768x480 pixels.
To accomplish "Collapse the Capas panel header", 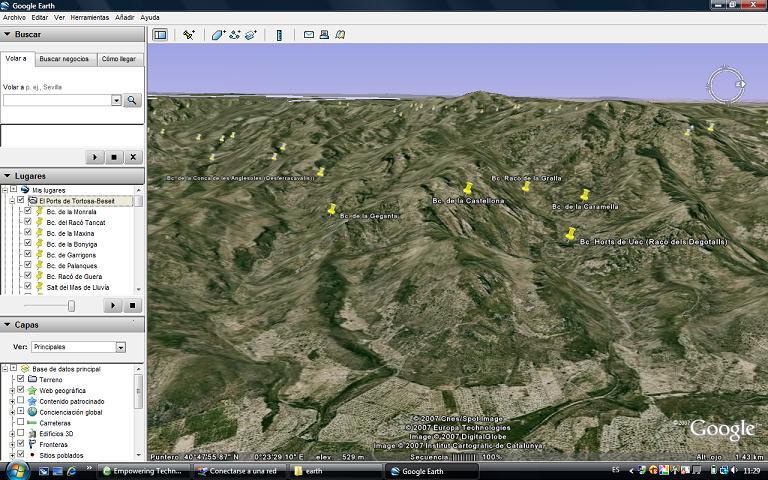I will click(72, 325).
